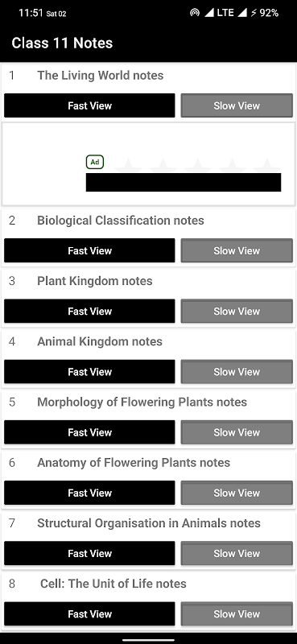Select the Animal Kingdom notes title
297x644 pixels.
point(100,341)
